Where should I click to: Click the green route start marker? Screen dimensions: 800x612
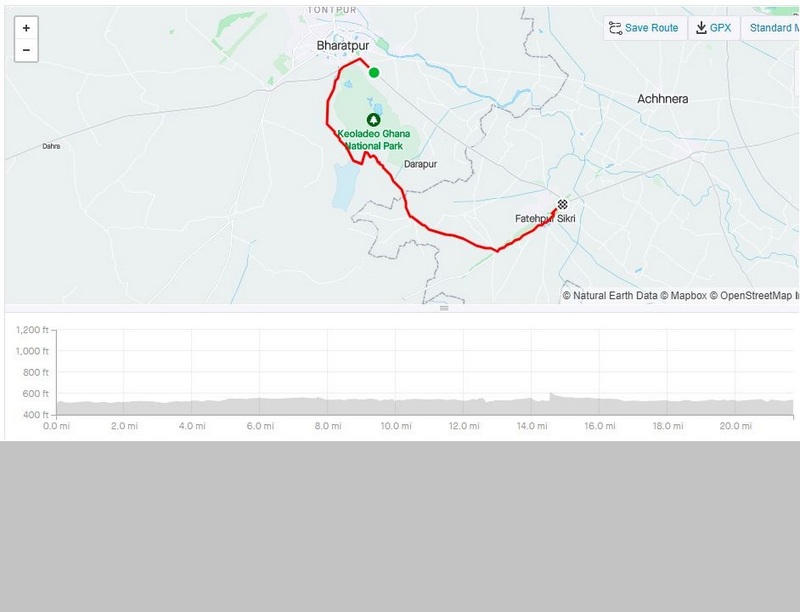(x=374, y=72)
